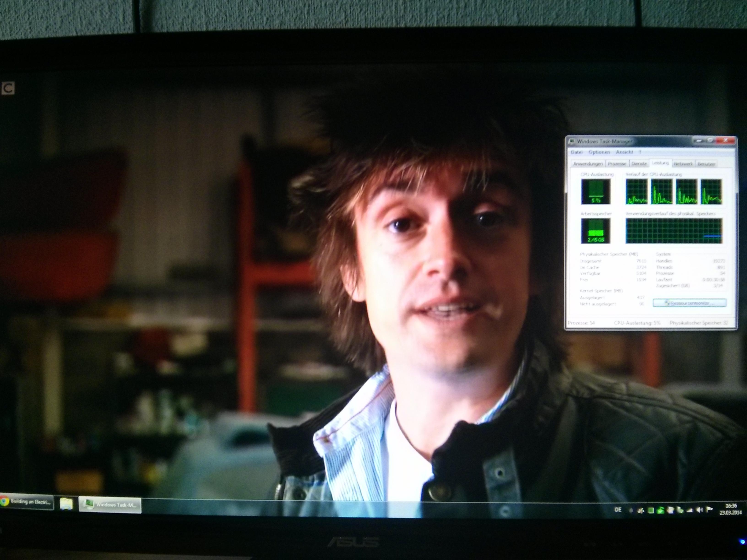Switch to the Benutzer tab
Viewport: 747px width, 560px height.
point(706,164)
